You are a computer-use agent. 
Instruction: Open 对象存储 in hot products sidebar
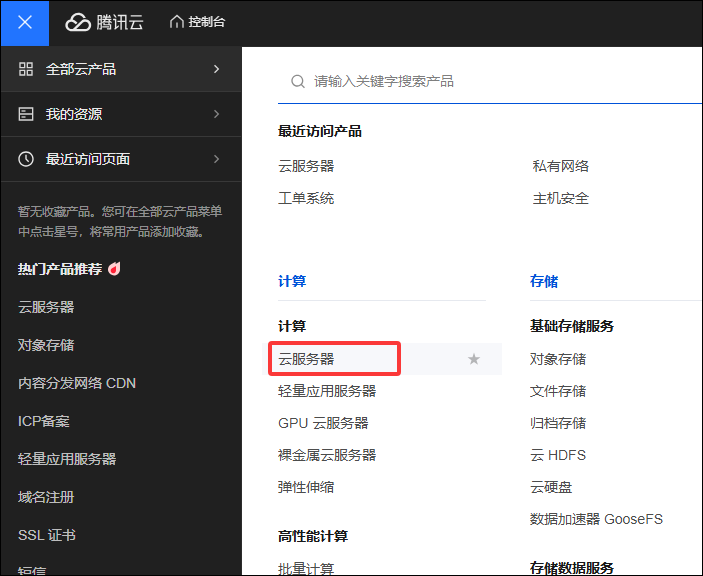coord(46,345)
